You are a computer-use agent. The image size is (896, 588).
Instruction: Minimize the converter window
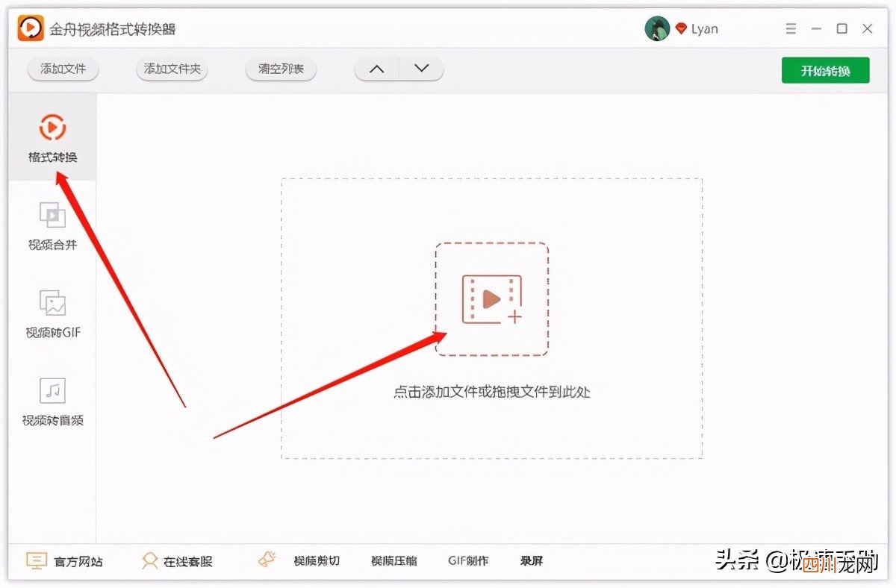coord(817,28)
